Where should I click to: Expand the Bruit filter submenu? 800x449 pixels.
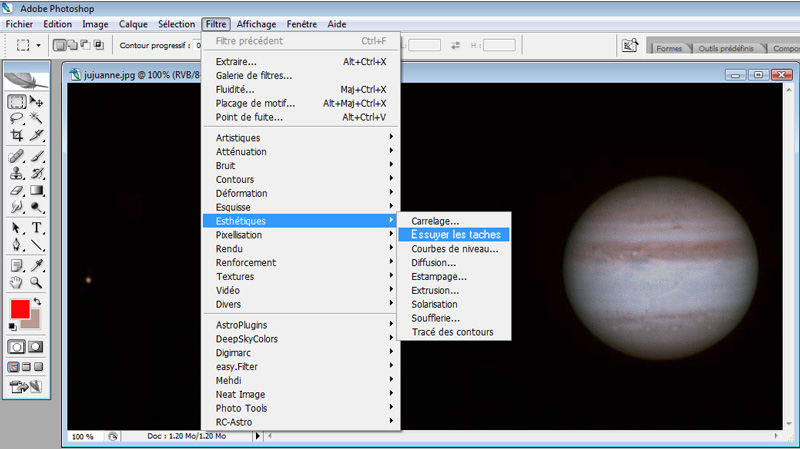300,165
